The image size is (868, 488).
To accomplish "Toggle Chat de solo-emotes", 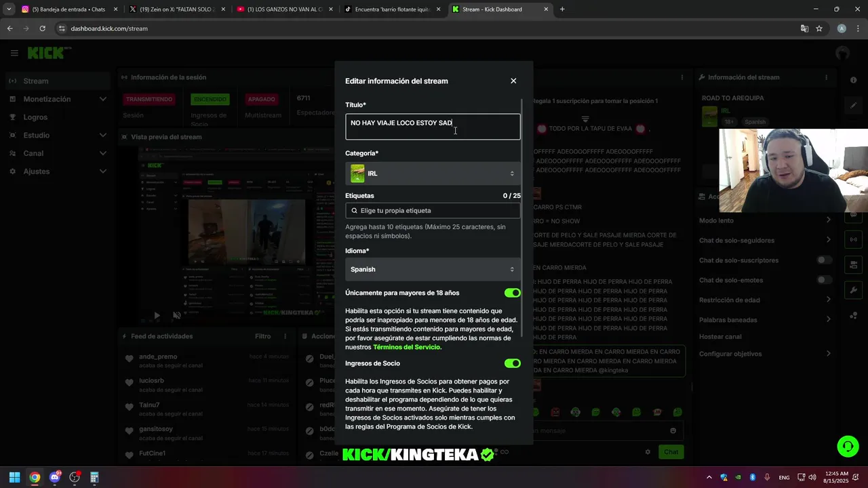I will [x=824, y=280].
